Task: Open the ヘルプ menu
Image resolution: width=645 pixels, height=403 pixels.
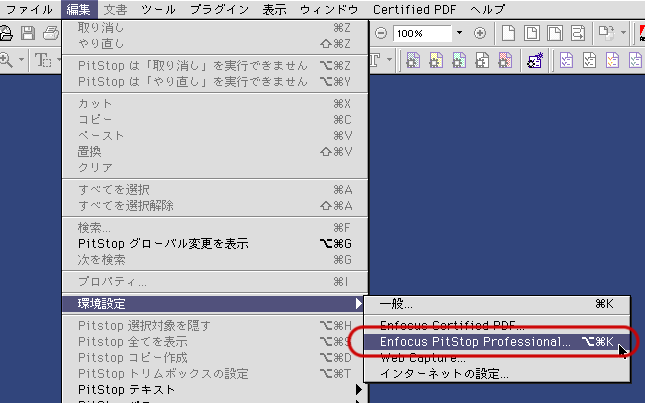Action: click(x=487, y=9)
